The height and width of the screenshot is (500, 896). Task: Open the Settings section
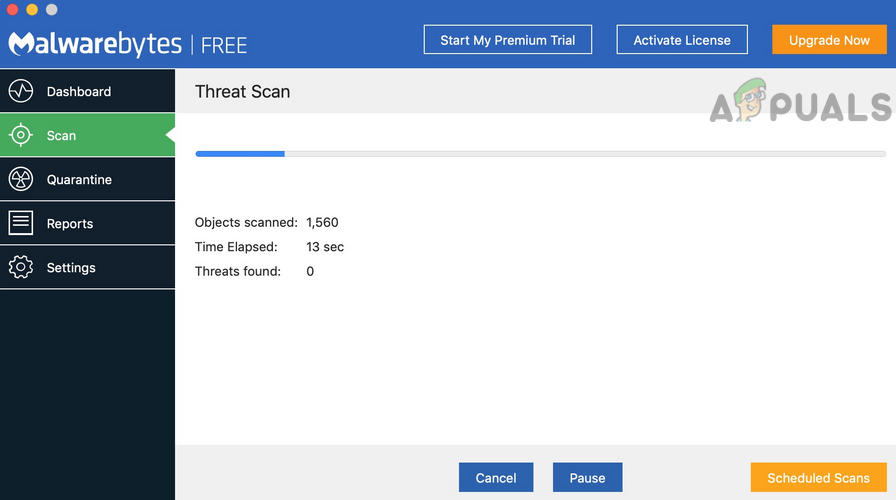click(87, 267)
